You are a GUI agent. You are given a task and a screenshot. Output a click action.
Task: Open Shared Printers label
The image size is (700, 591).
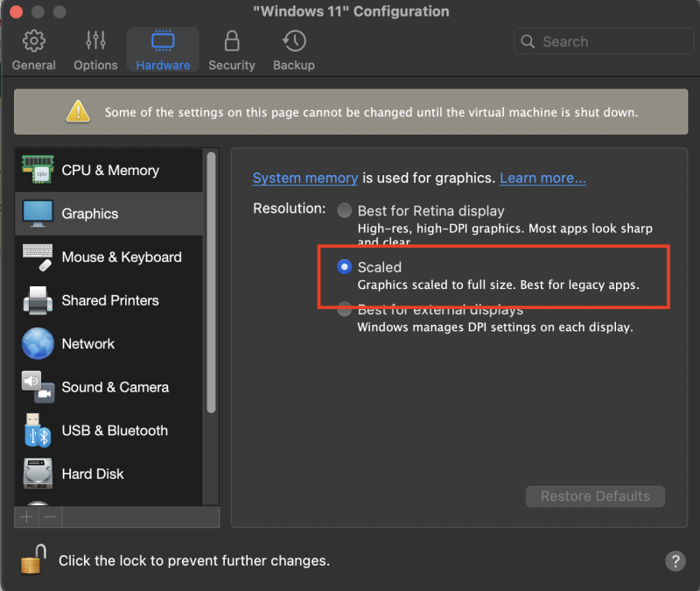coord(110,300)
